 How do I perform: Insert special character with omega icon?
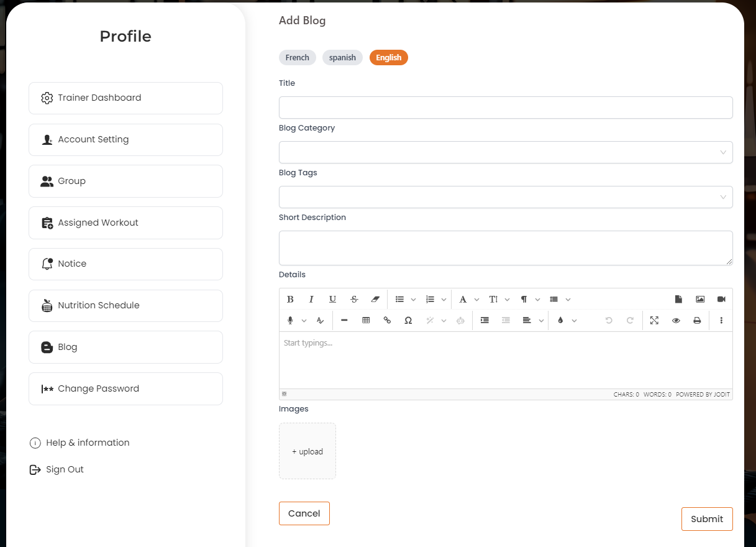(408, 320)
